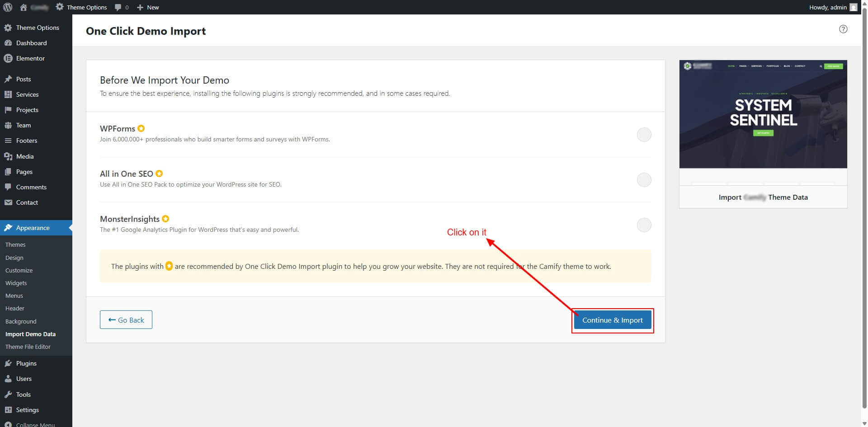The height and width of the screenshot is (427, 868).
Task: Select Customize under Appearance
Action: tap(19, 270)
